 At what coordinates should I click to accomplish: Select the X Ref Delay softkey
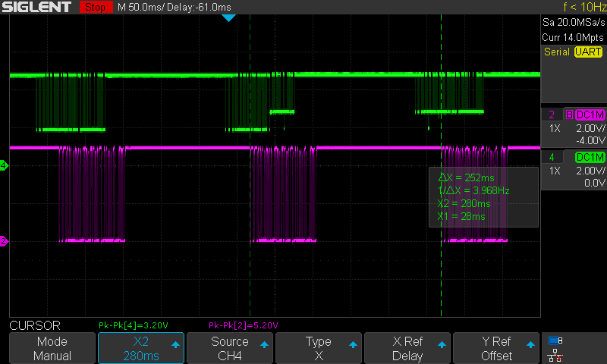pos(407,348)
